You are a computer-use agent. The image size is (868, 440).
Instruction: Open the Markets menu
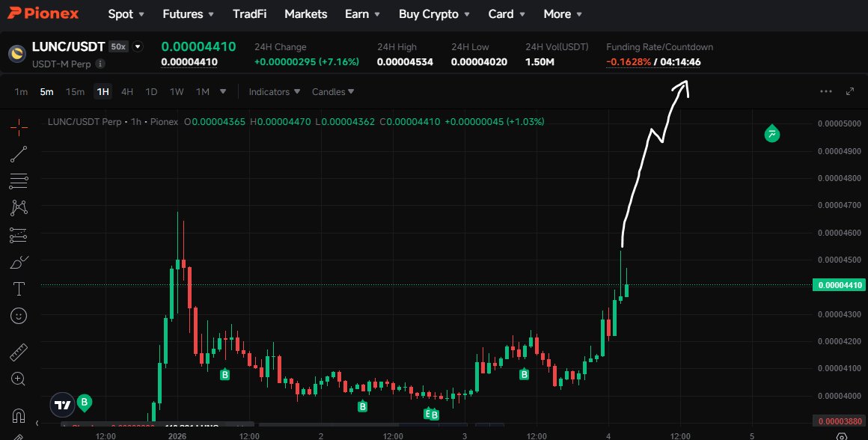pyautogui.click(x=305, y=13)
